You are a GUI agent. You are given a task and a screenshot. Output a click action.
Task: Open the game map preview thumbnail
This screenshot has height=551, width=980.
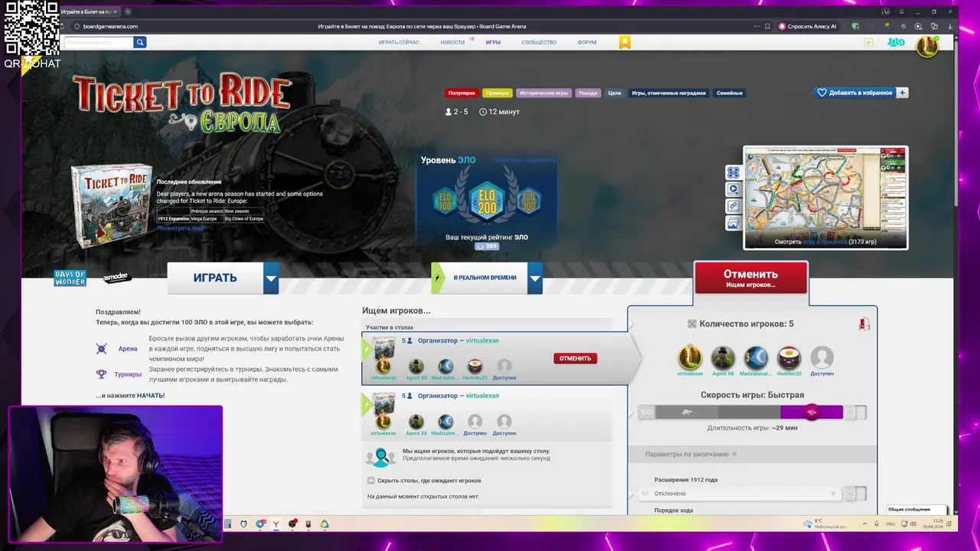tap(825, 197)
